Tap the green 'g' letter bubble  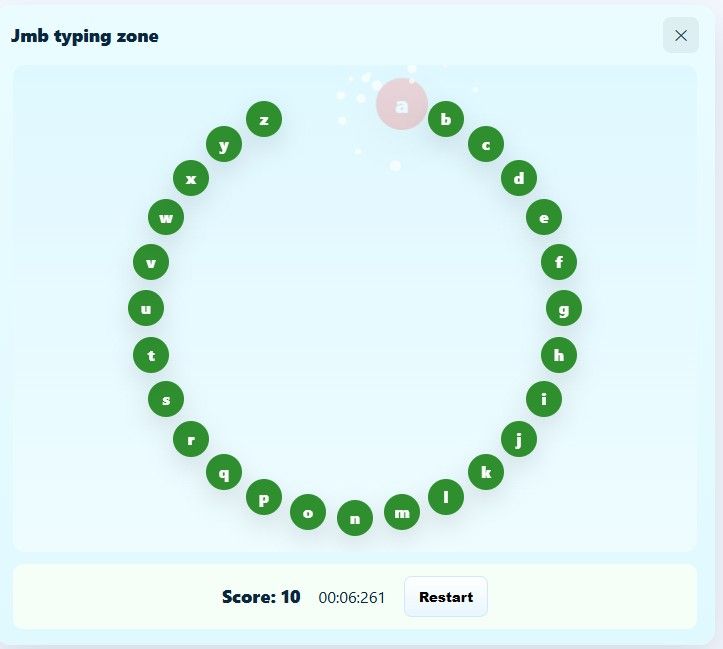pyautogui.click(x=563, y=309)
